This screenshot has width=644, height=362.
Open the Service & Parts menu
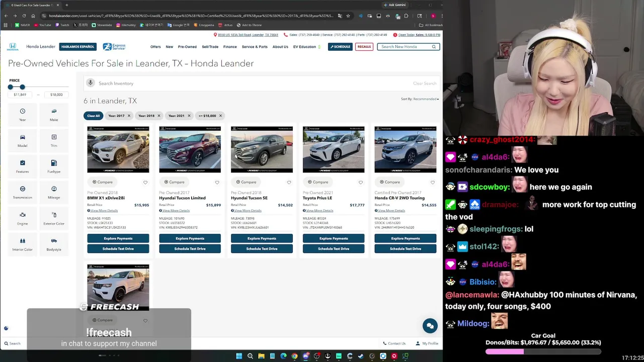click(x=255, y=47)
